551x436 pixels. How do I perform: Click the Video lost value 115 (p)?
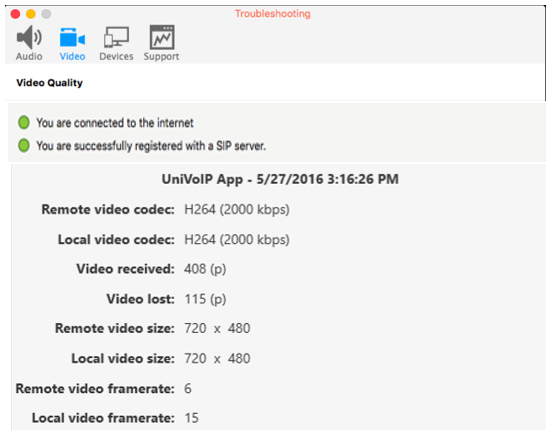(205, 299)
